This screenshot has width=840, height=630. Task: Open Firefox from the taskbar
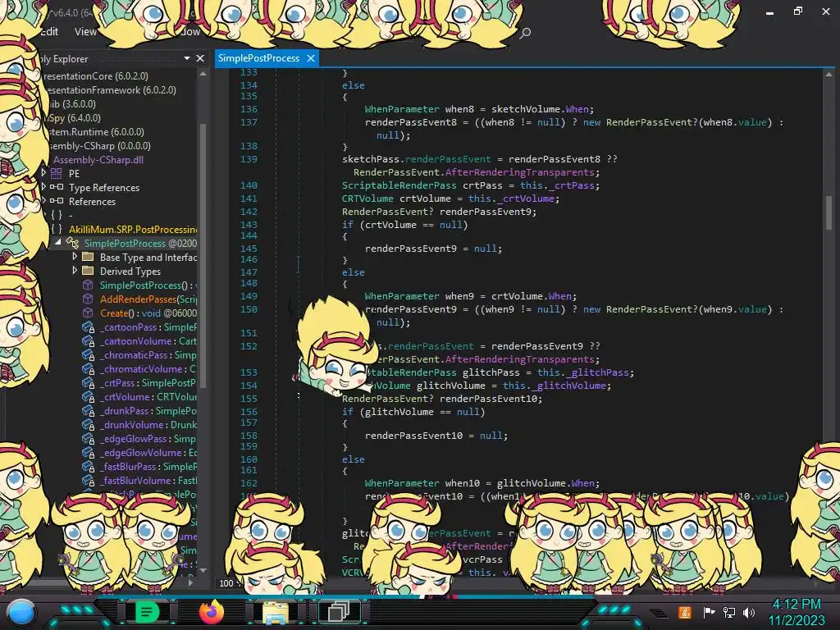[212, 612]
